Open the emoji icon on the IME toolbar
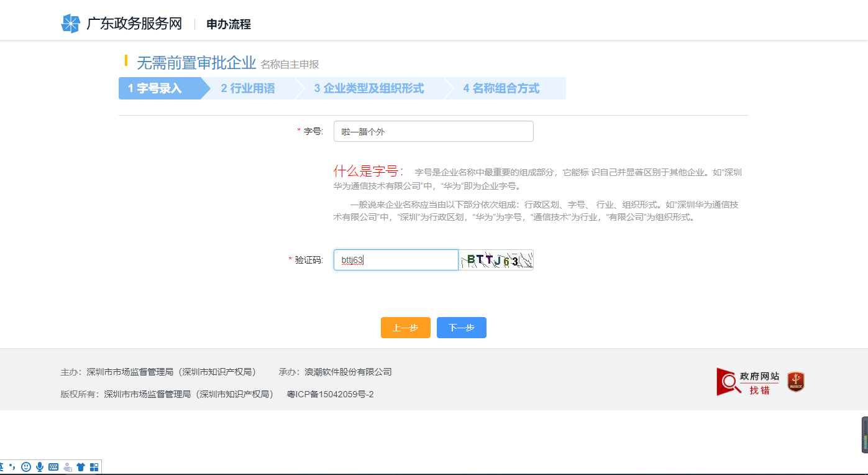Image resolution: width=868 pixels, height=475 pixels. [27, 466]
